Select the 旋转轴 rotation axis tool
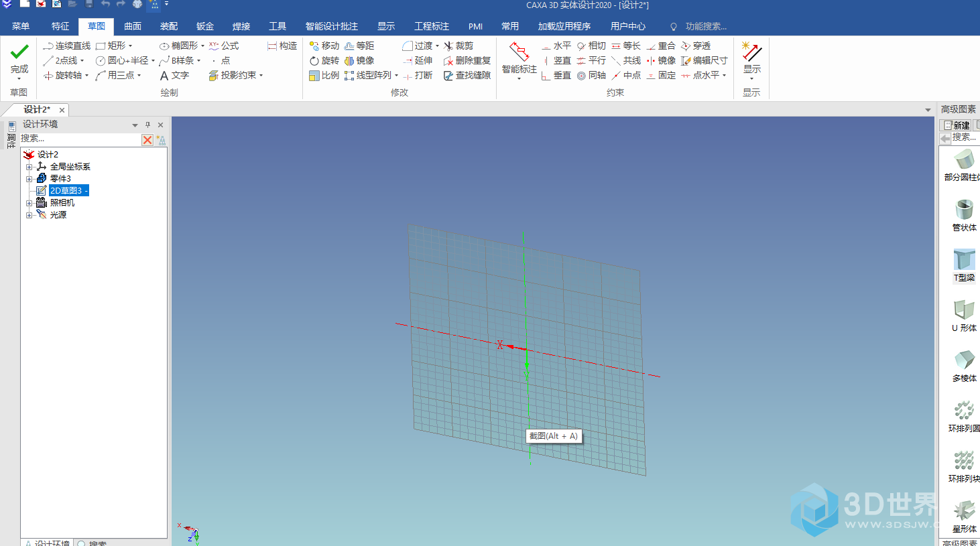The height and width of the screenshot is (546, 980). [x=62, y=75]
